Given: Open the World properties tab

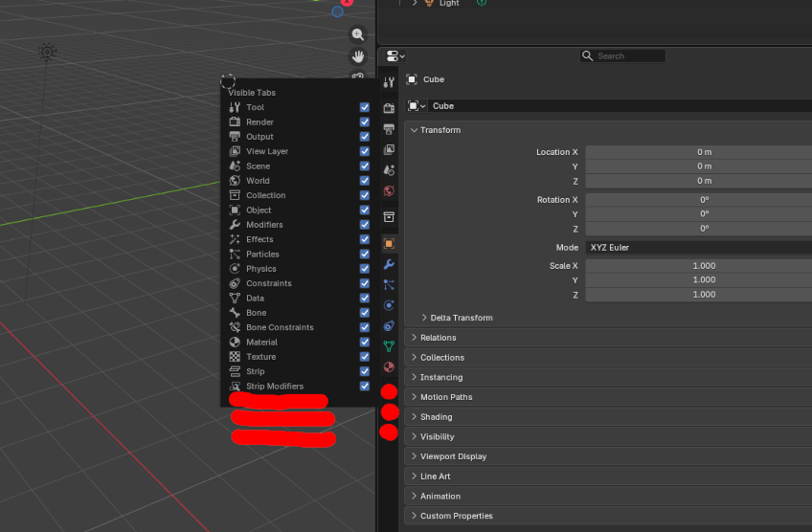Looking at the screenshot, I should [x=389, y=191].
